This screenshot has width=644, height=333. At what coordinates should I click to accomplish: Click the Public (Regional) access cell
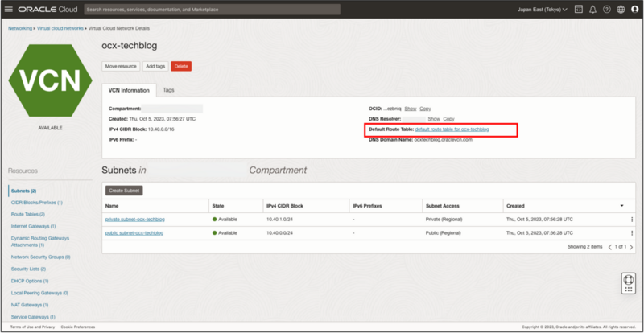[x=444, y=232]
